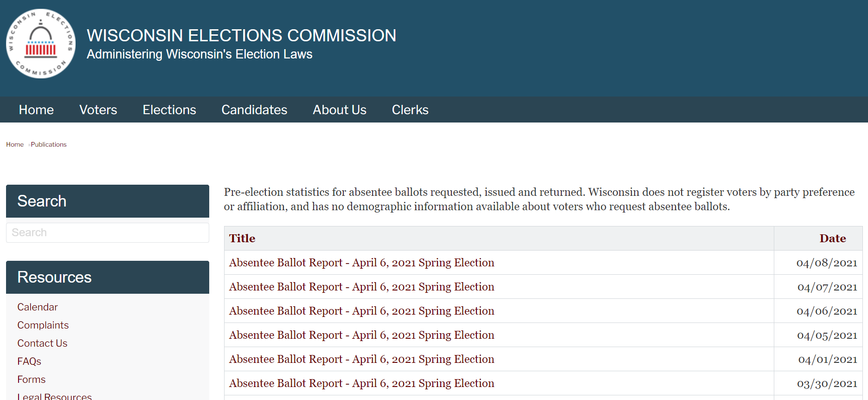Open the Candidates navigation menu
The width and height of the screenshot is (868, 400).
[x=254, y=110]
